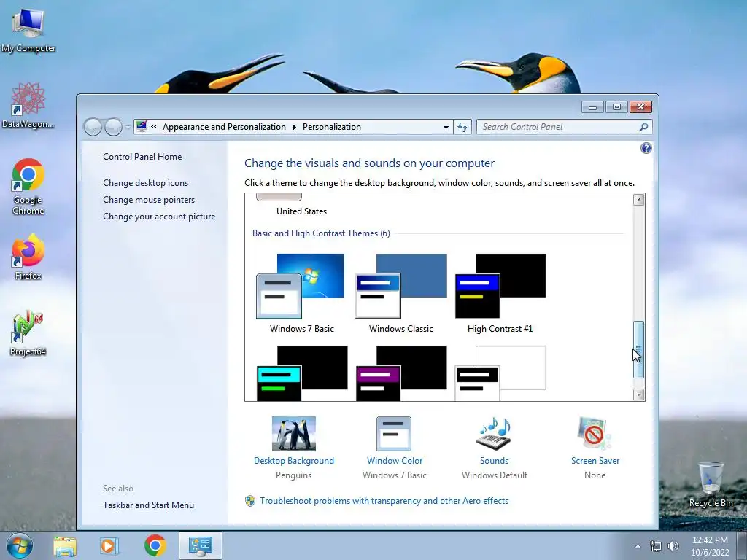Click the Forward navigation arrow
Screen dimensions: 747x560
pyautogui.click(x=113, y=127)
